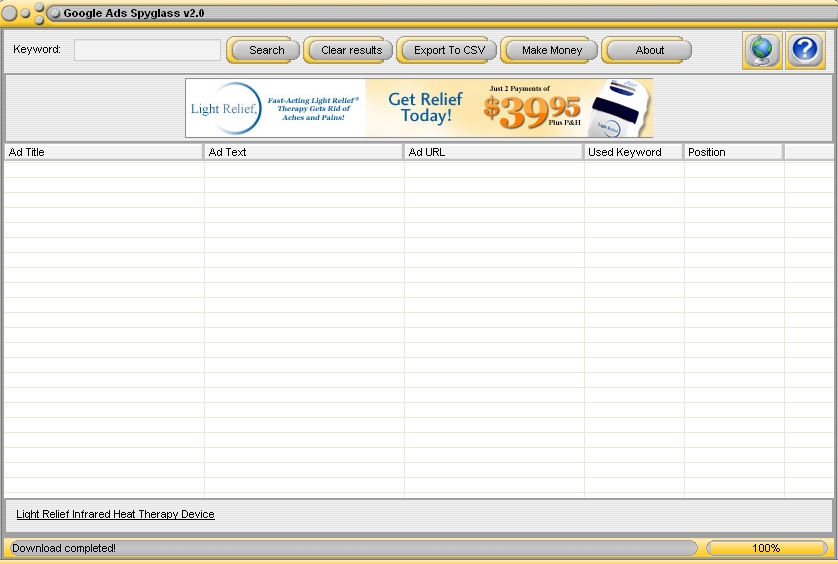The height and width of the screenshot is (564, 838).
Task: Open help via question mark icon
Action: click(x=805, y=50)
